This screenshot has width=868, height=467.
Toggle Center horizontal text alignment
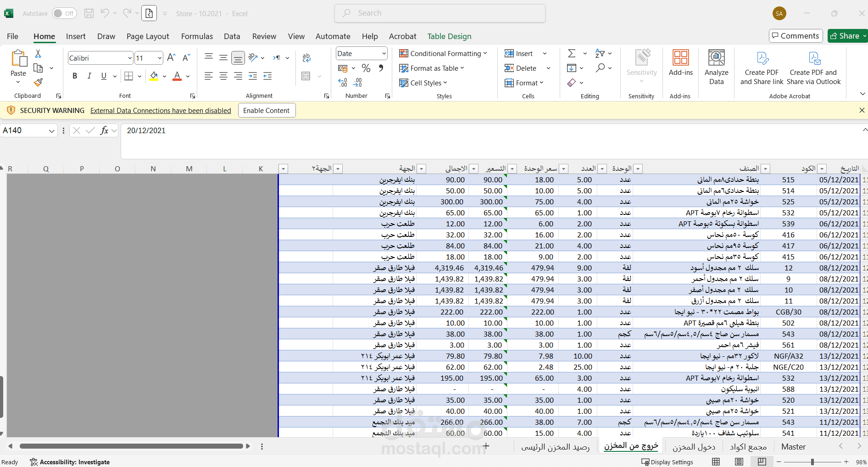point(223,76)
